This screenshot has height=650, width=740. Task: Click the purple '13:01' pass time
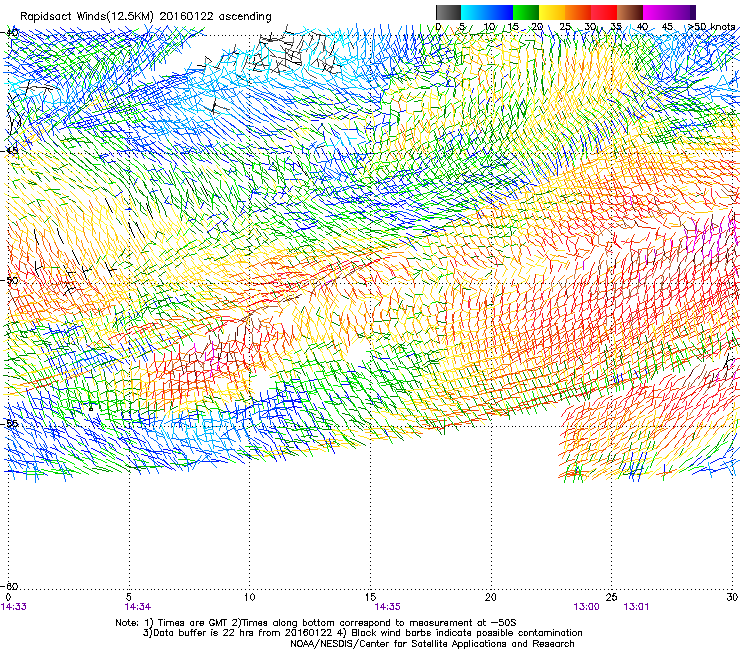(x=636, y=607)
